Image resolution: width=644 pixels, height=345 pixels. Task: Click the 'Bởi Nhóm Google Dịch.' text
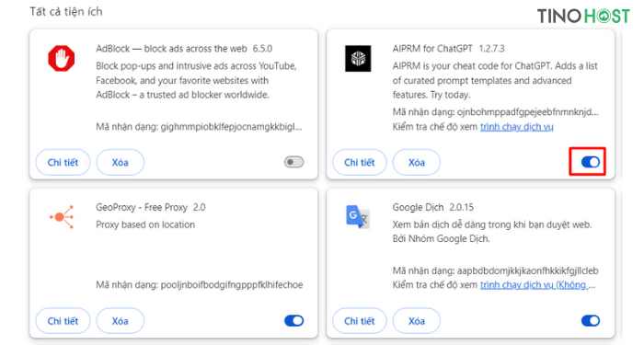tap(441, 238)
